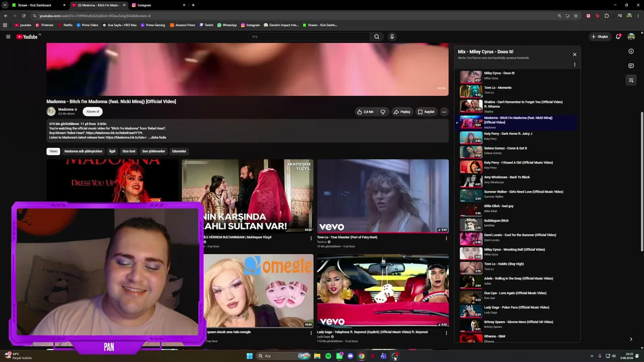The height and width of the screenshot is (362, 644).
Task: Go back in Chrome browser
Action: [x=6, y=16]
